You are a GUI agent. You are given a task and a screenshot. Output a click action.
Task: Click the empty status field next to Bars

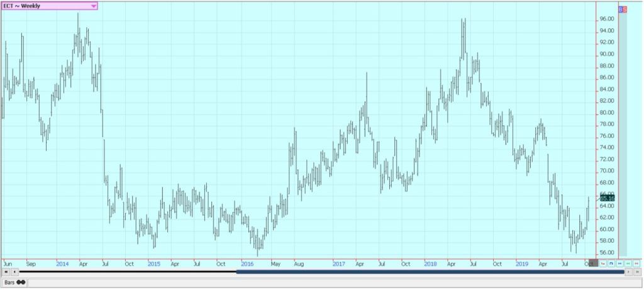coord(333,282)
